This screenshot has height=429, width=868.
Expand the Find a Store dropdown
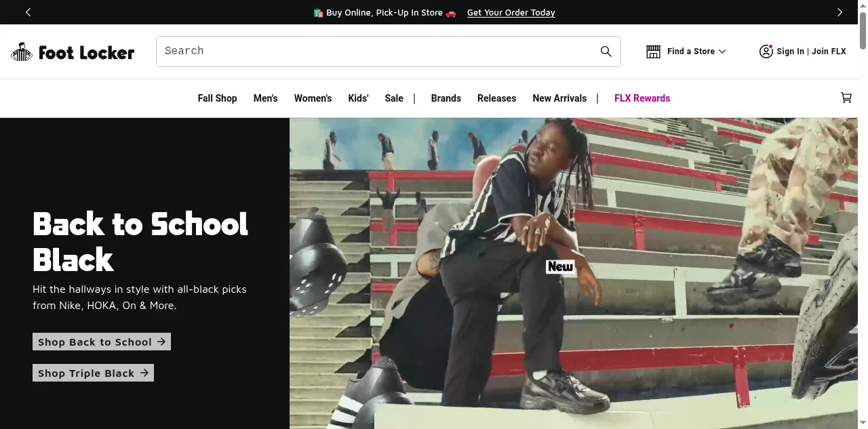[696, 52]
